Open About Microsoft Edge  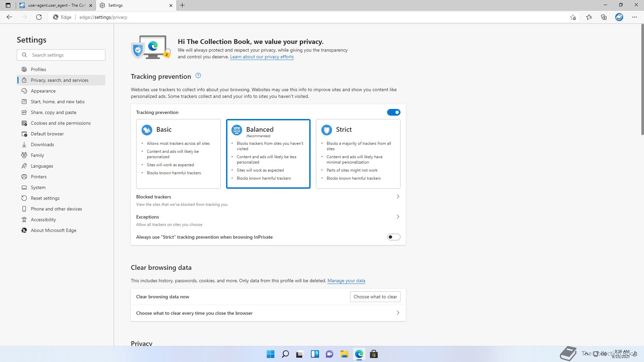coord(61,230)
